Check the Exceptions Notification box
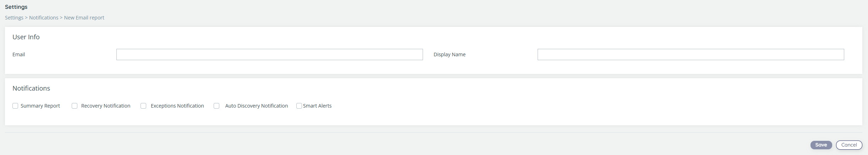 pyautogui.click(x=143, y=106)
